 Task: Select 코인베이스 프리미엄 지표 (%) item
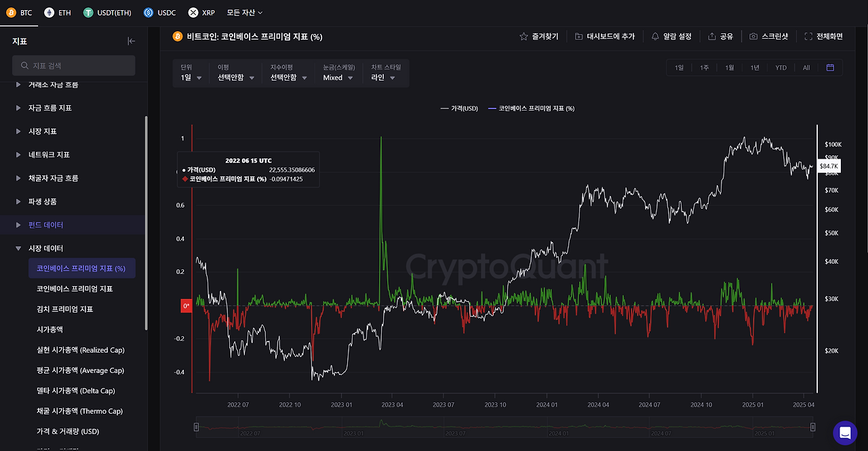click(81, 269)
